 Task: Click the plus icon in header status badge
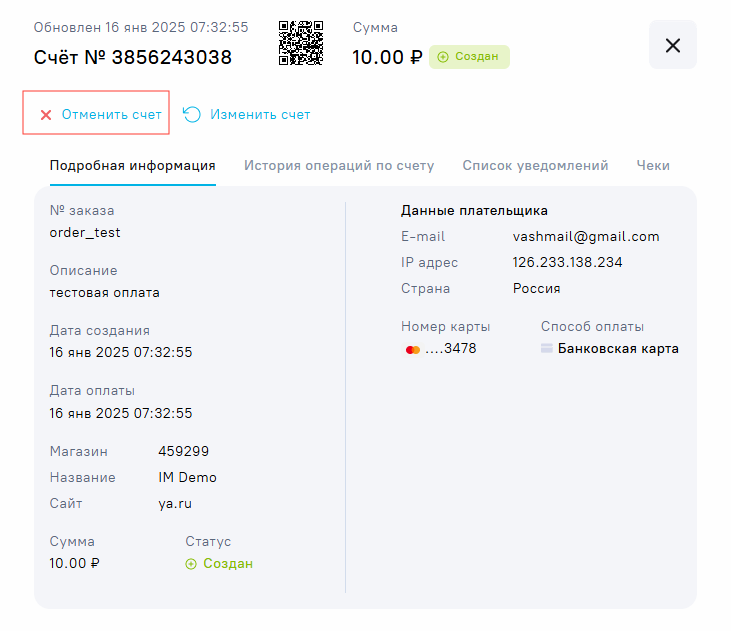[443, 57]
